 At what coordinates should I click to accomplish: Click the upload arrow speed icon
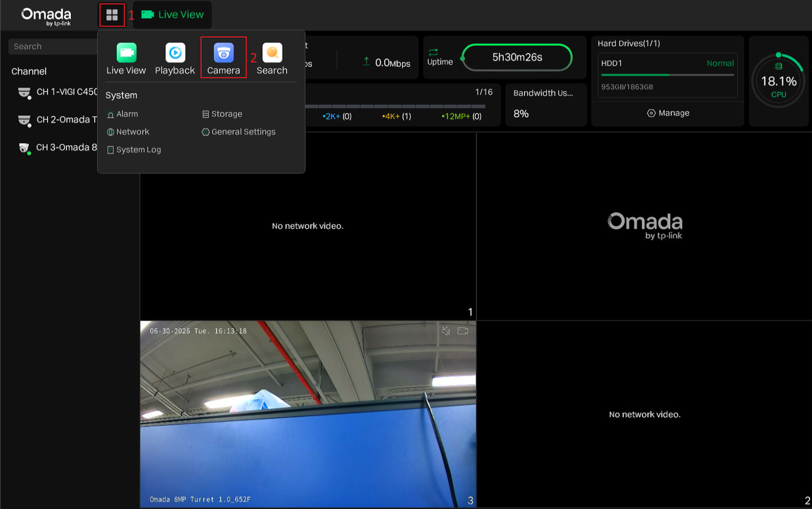pyautogui.click(x=367, y=62)
